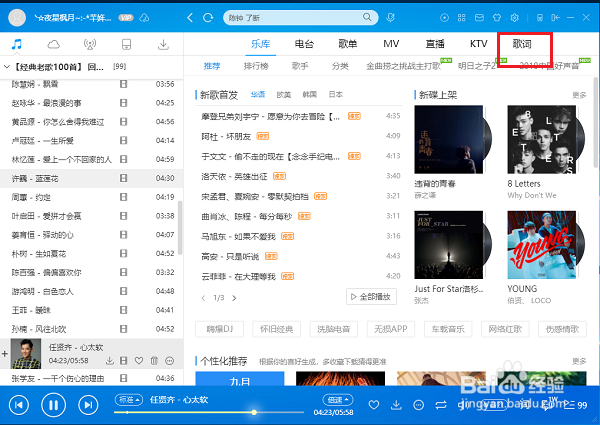Viewport: 600px width, 425px height.
Task: Click the cloud icon beside the VIP badge
Action: (144, 18)
